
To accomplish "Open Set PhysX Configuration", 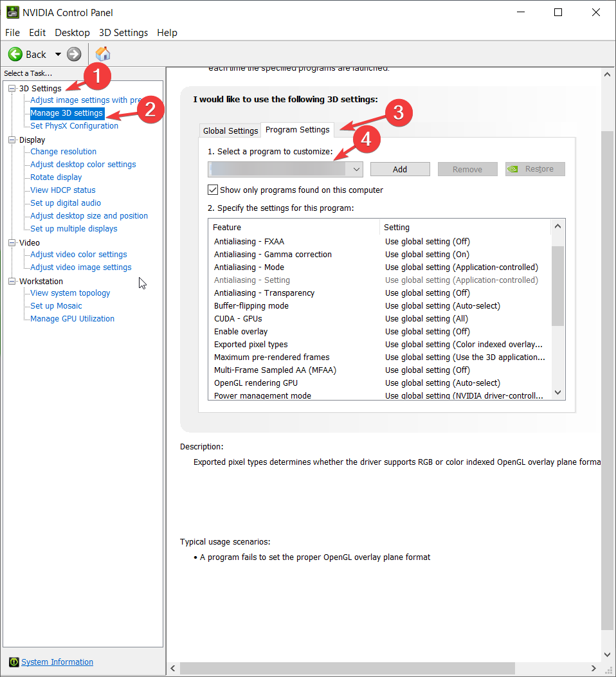I will (74, 125).
